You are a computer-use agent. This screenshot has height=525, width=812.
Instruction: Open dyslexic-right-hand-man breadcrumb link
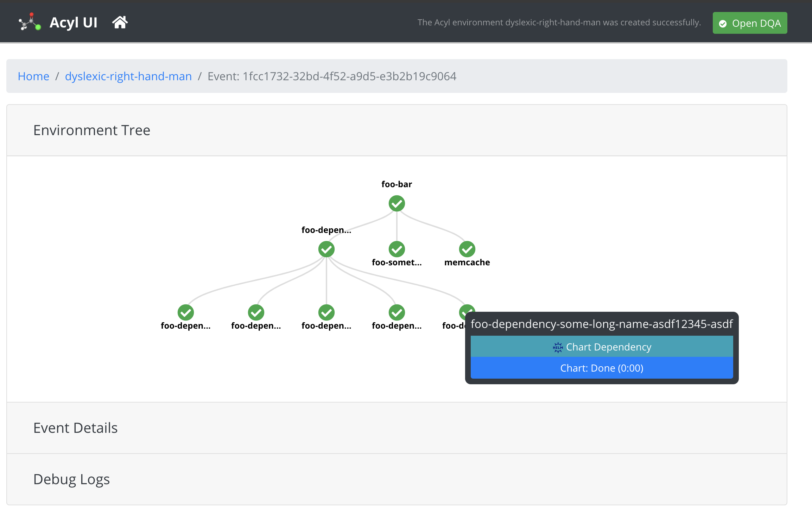tap(128, 76)
